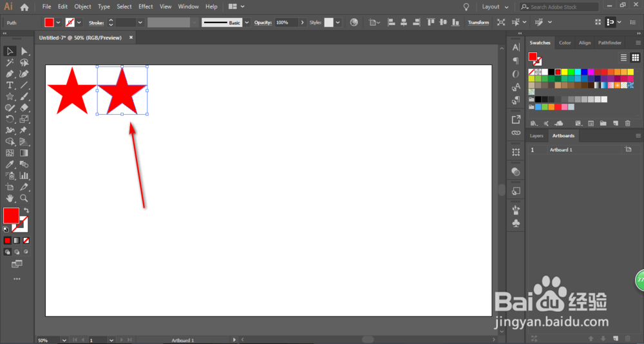Image resolution: width=644 pixels, height=344 pixels.
Task: Select the Symbol Sprayer tool
Action: tap(10, 175)
